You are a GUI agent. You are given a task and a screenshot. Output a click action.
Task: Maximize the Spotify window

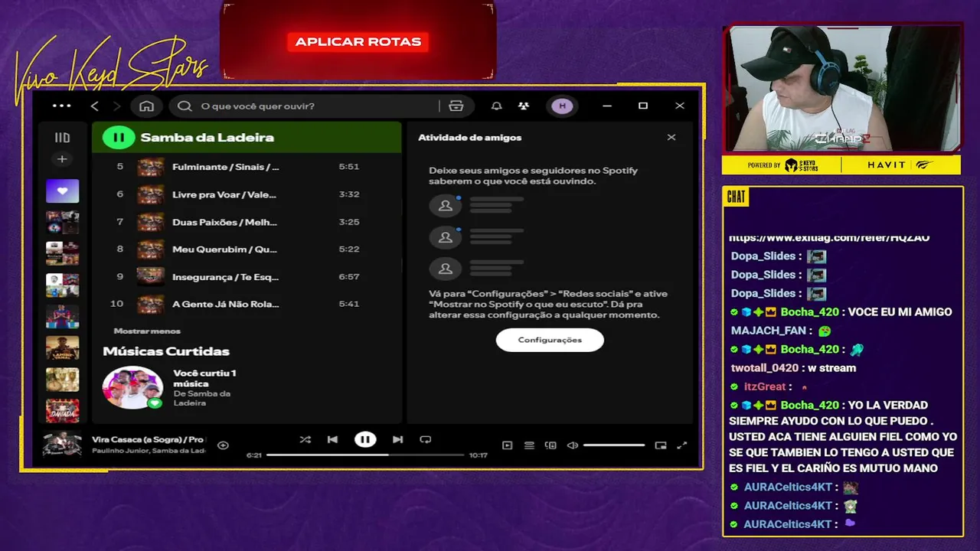pyautogui.click(x=643, y=106)
